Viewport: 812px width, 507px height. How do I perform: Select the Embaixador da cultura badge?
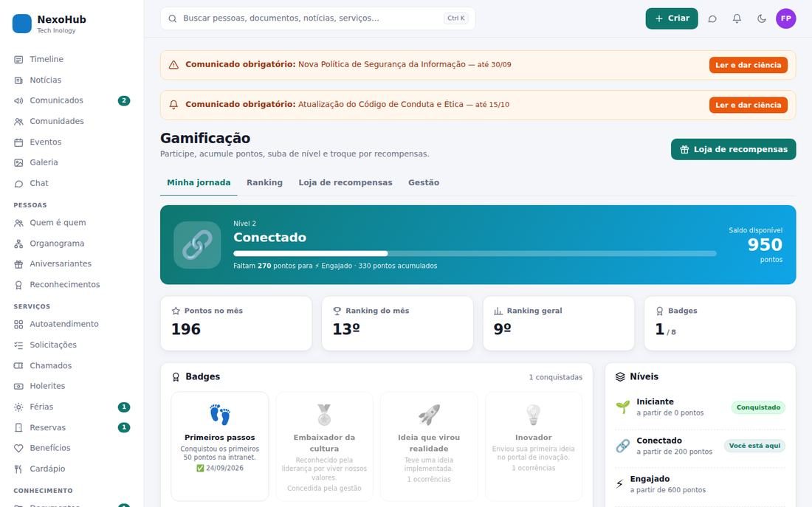click(x=324, y=446)
